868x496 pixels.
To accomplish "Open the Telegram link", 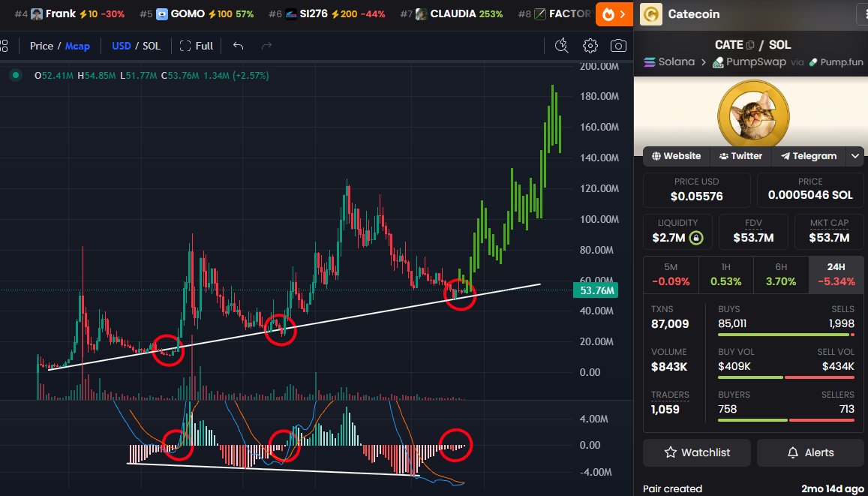I will pyautogui.click(x=809, y=156).
